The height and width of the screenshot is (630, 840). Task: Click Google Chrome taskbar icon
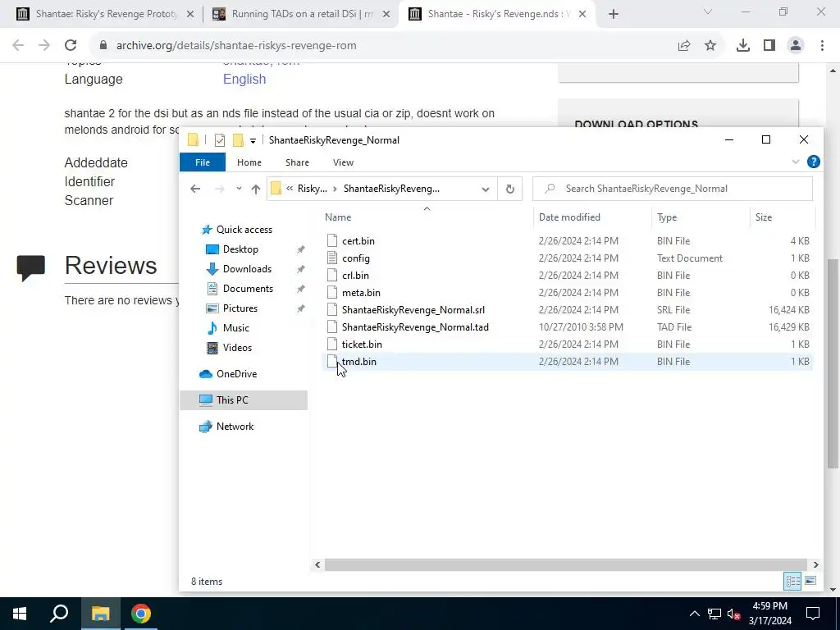141,614
